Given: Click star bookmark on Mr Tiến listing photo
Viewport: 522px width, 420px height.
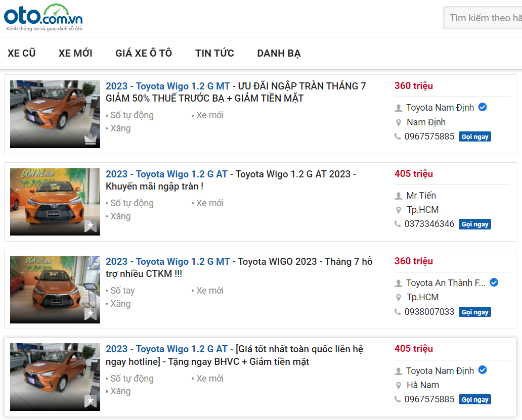Looking at the screenshot, I should tap(90, 226).
